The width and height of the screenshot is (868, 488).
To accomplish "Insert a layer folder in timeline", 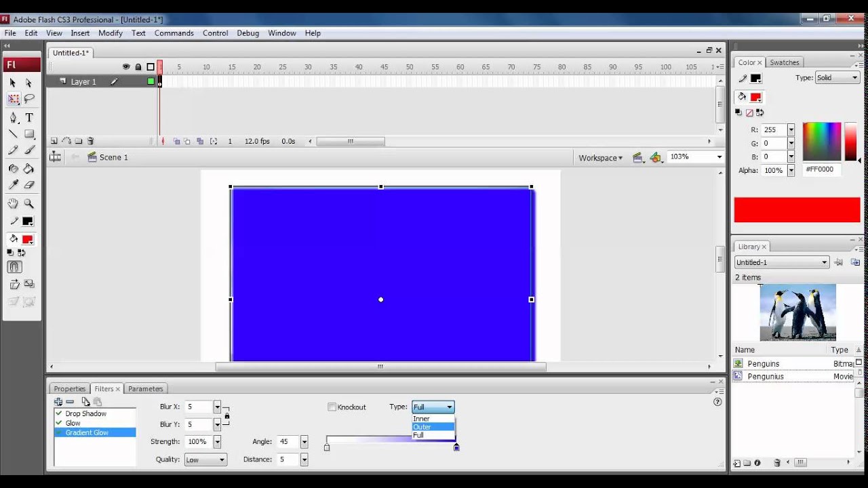I will click(79, 141).
